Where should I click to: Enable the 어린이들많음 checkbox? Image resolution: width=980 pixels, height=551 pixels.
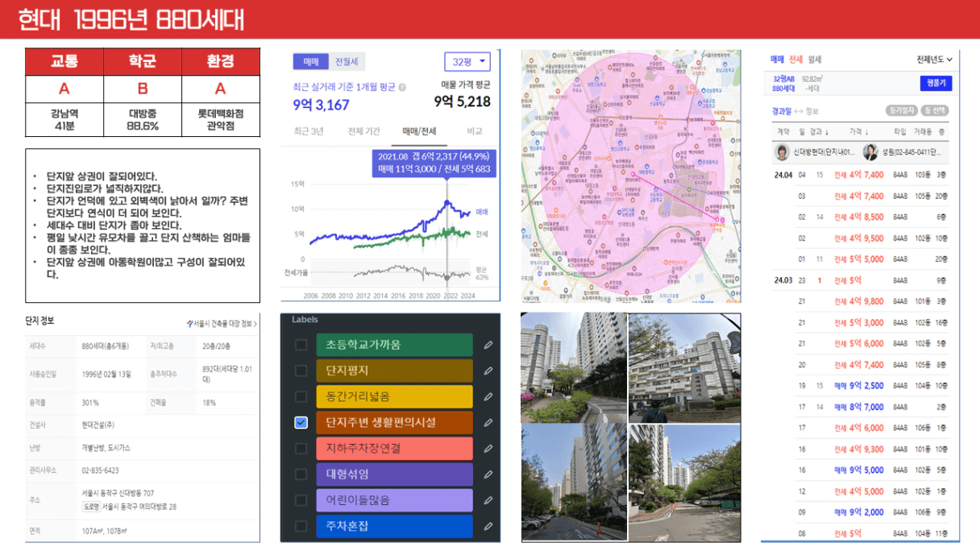[x=301, y=500]
